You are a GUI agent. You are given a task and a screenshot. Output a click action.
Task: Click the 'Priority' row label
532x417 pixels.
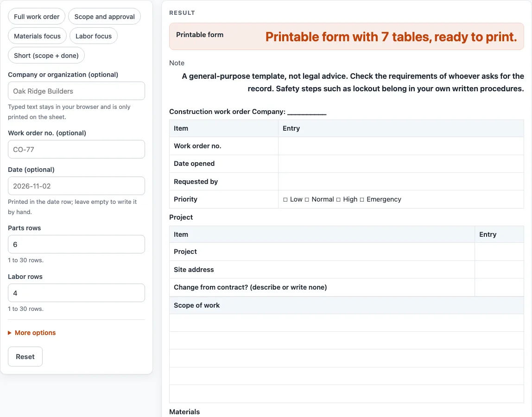click(185, 199)
